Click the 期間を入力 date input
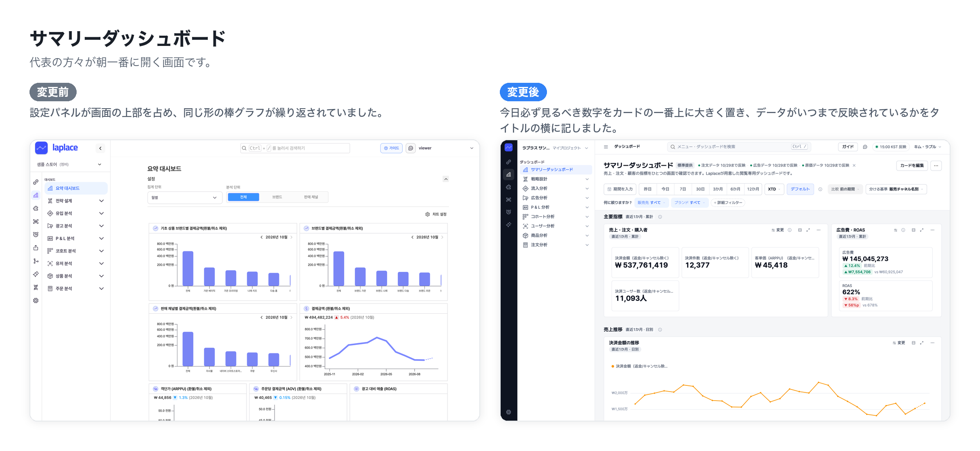 [620, 189]
